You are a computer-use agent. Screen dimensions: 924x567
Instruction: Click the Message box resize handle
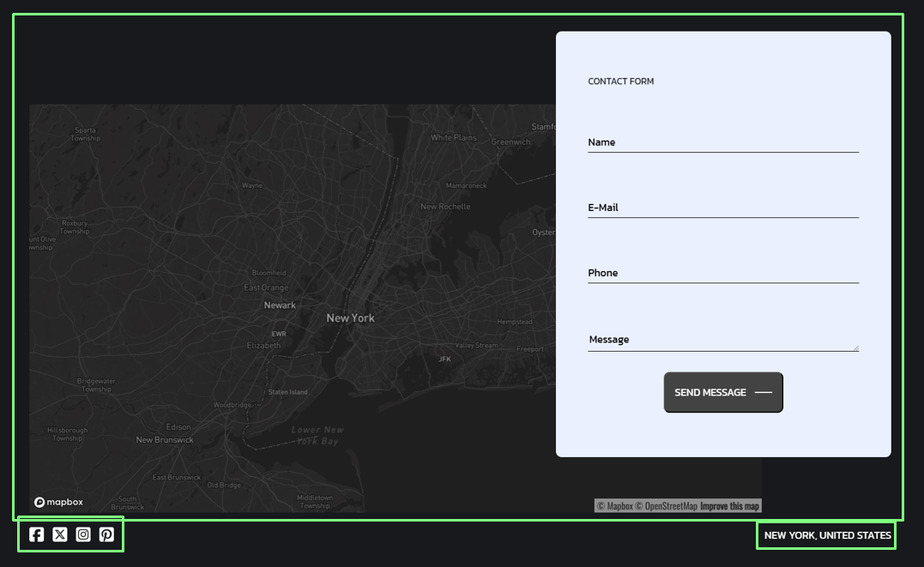[x=855, y=347]
